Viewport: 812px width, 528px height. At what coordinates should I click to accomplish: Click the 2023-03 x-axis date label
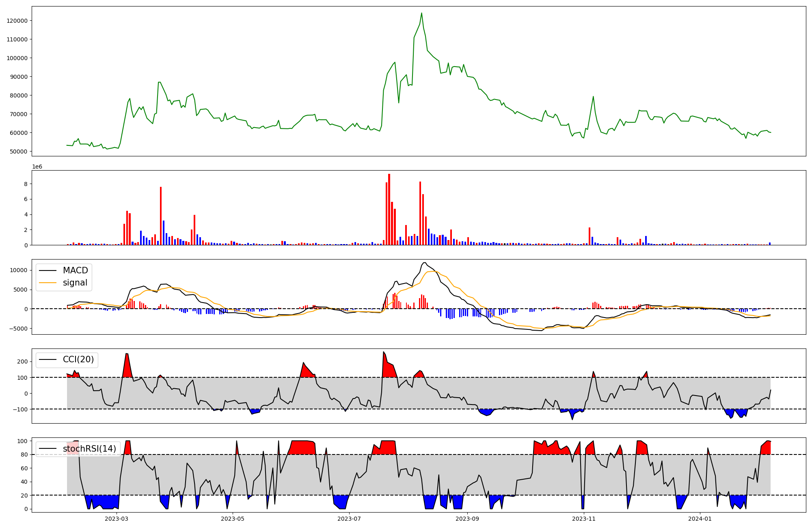coord(117,519)
